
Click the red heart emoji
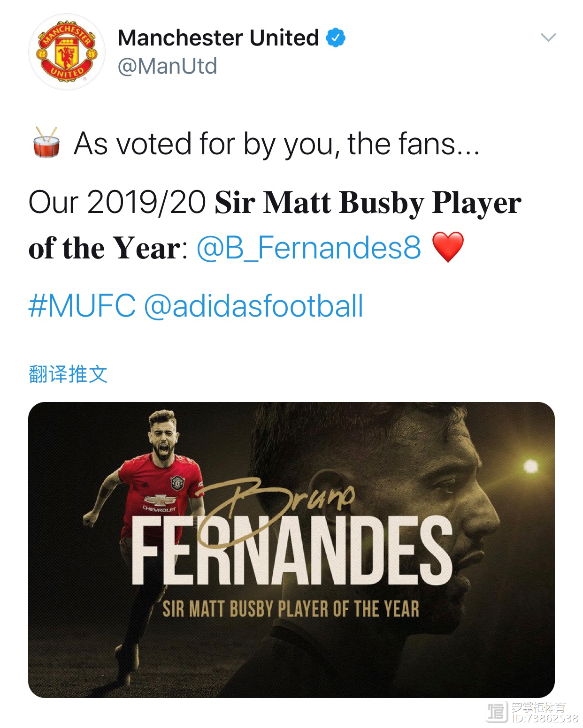pos(448,247)
